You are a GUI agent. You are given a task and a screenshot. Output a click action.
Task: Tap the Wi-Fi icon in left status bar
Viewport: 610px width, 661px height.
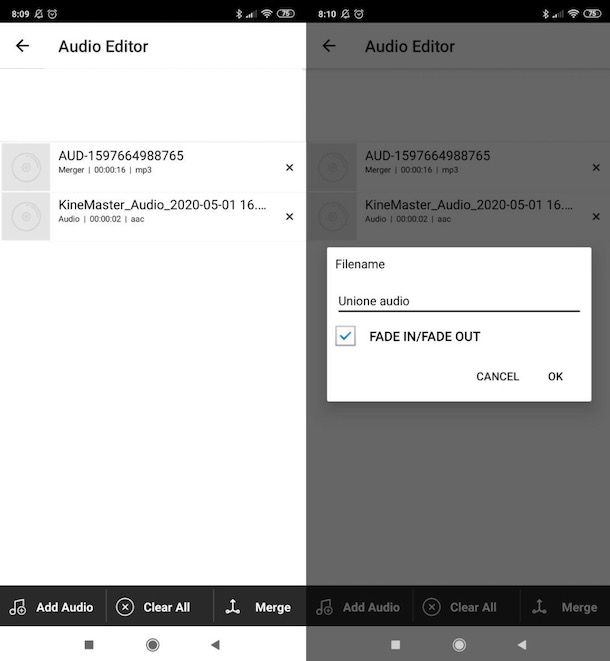click(267, 13)
